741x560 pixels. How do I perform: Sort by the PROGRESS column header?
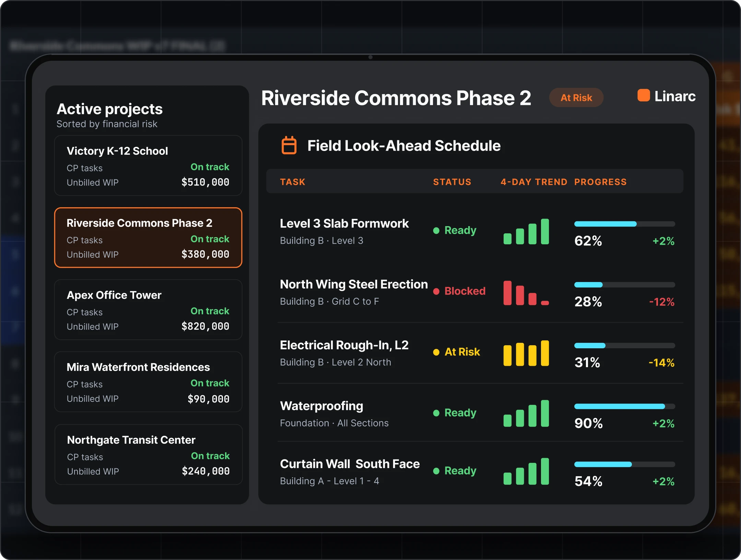[x=601, y=182]
